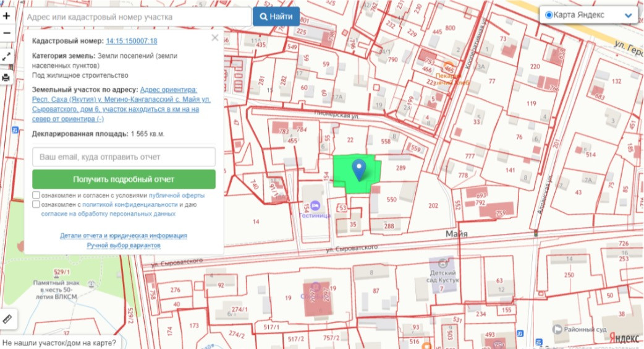Select parcel labeled 173
The height and width of the screenshot is (349, 644).
pos(194,325)
